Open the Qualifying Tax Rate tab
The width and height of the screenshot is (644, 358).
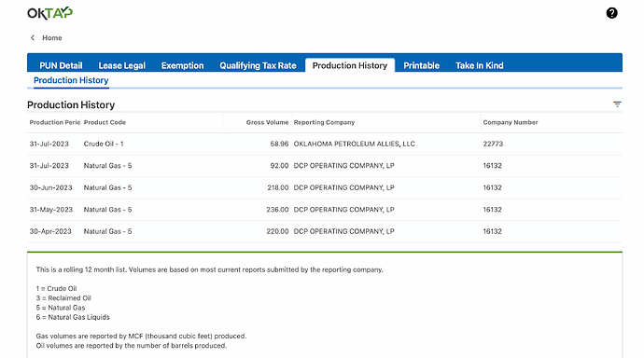pos(258,65)
